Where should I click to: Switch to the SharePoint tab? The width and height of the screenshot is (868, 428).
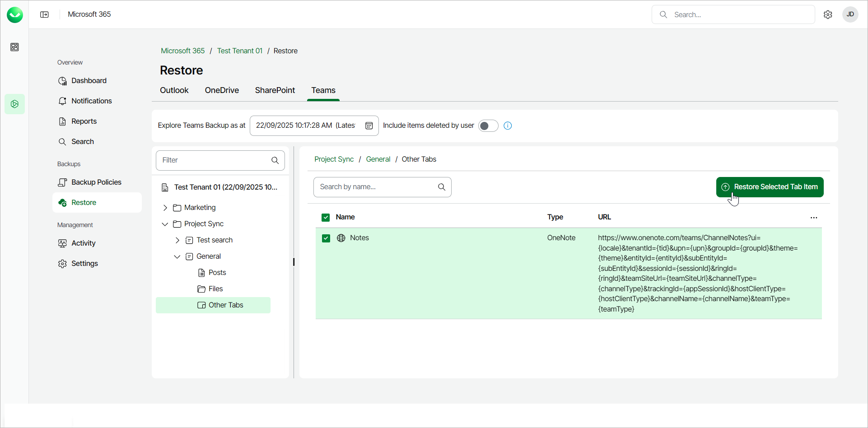point(275,90)
